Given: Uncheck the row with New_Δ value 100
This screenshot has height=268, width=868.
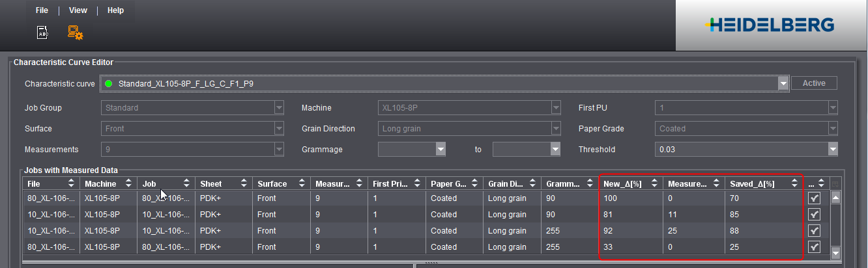Looking at the screenshot, I should [x=814, y=198].
